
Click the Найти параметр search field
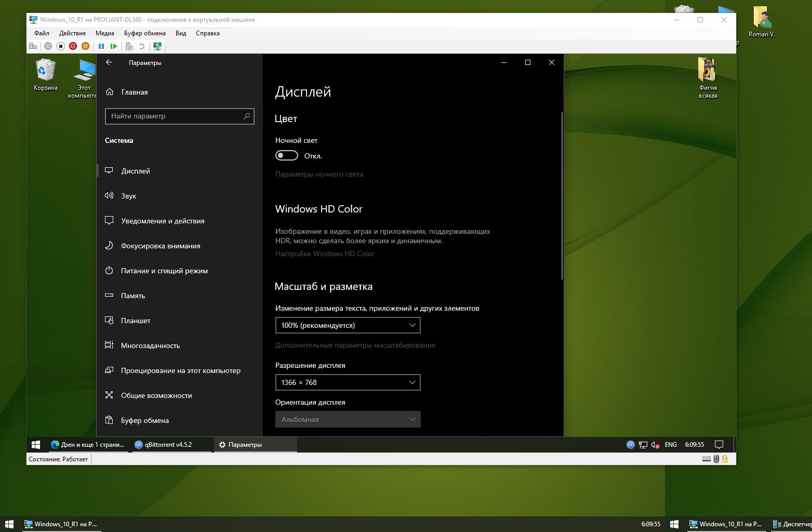[174, 116]
